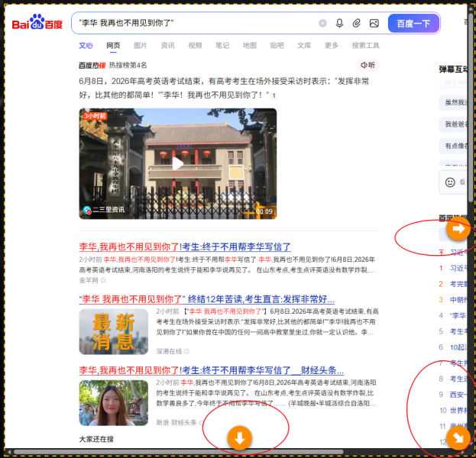Click the danmaku comment starting with 我爸爸
The image size is (476, 458).
(x=453, y=124)
